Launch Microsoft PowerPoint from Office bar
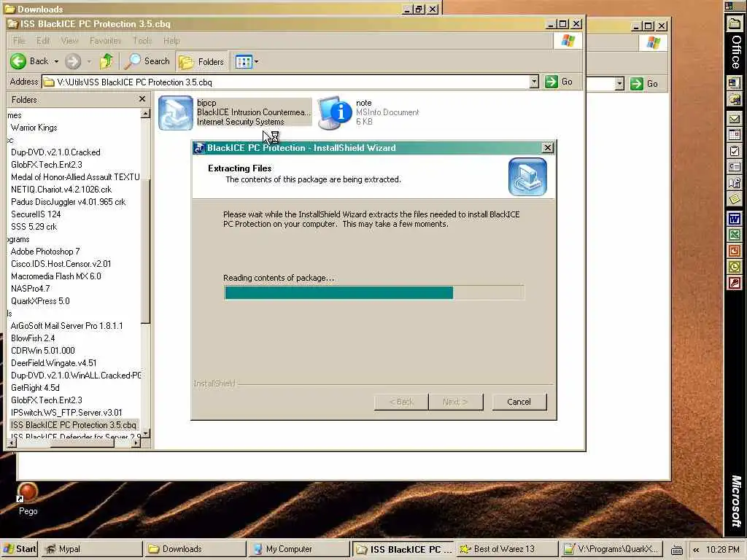The height and width of the screenshot is (560, 747). pyautogui.click(x=734, y=251)
